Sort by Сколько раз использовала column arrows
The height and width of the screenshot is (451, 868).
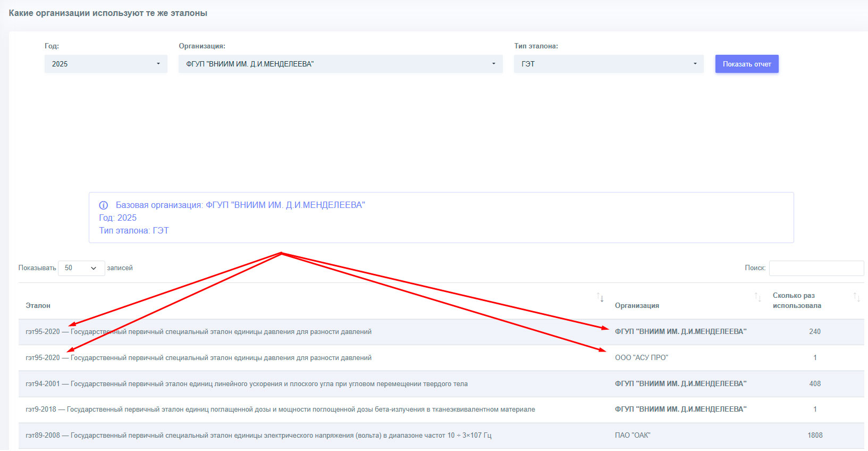coord(856,297)
